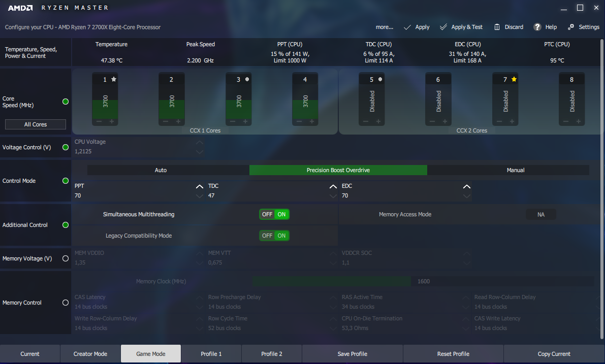This screenshot has height=364, width=605.
Task: Click the vertical scrollbar on right edge
Action: (601, 189)
